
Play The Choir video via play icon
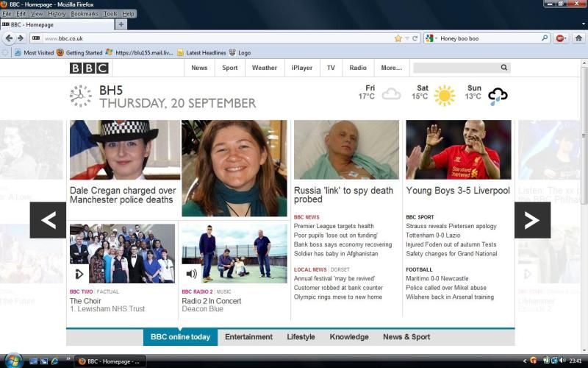click(x=79, y=274)
